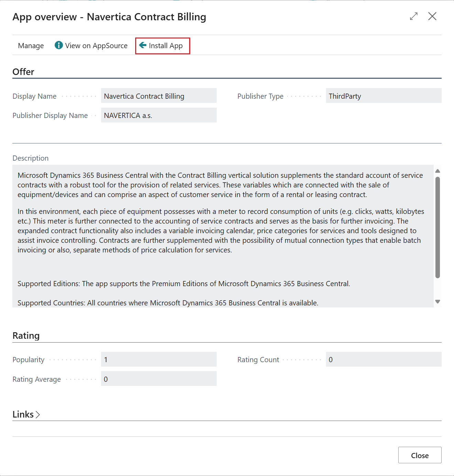Click the description scrollbar thumb

coord(437,227)
